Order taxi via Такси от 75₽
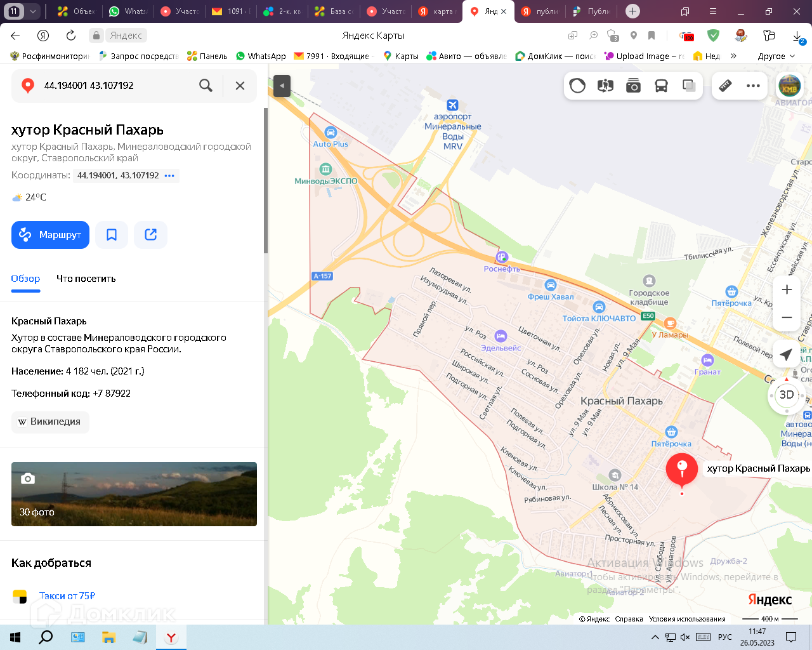This screenshot has height=650, width=812. pyautogui.click(x=67, y=596)
